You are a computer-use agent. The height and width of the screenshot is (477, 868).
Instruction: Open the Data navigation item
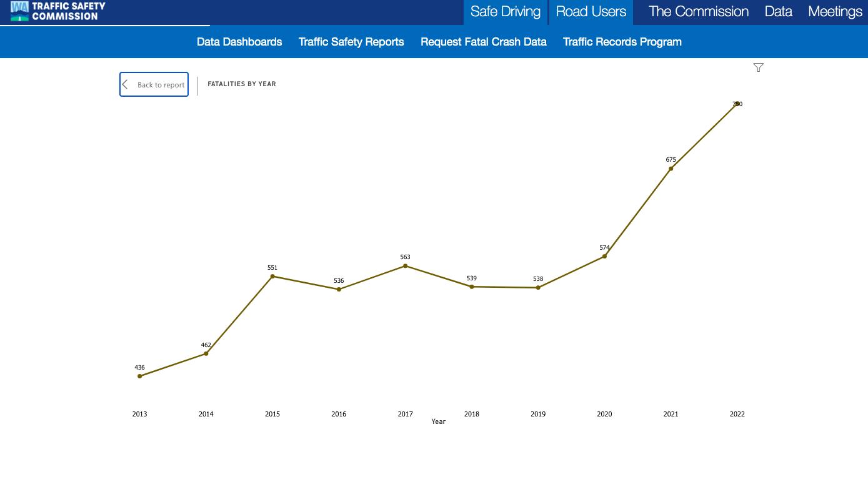[x=778, y=12]
